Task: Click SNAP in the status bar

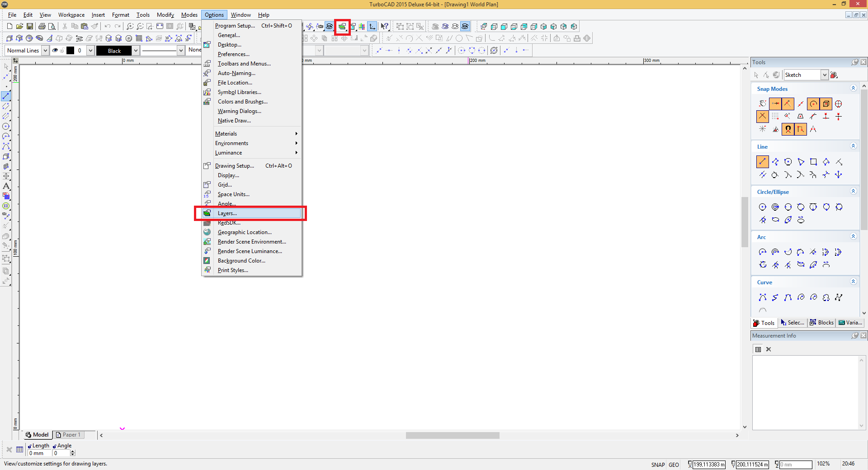Action: 658,465
